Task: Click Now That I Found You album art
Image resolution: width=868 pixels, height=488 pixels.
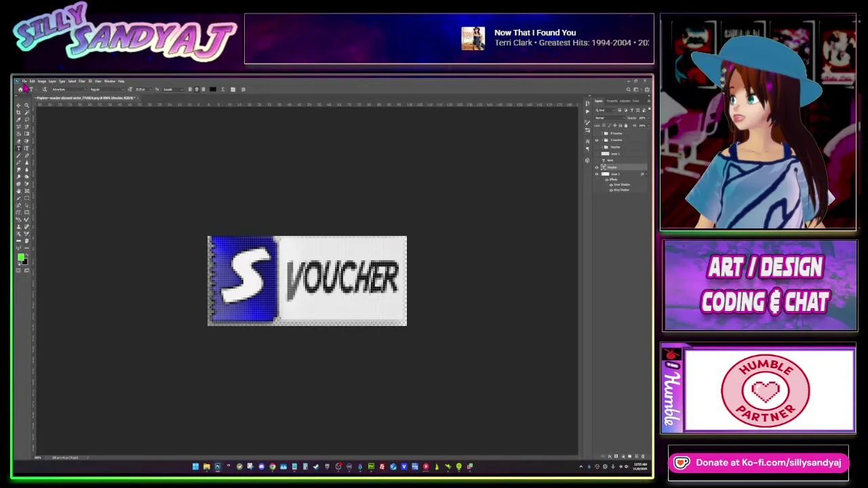Action: 473,39
